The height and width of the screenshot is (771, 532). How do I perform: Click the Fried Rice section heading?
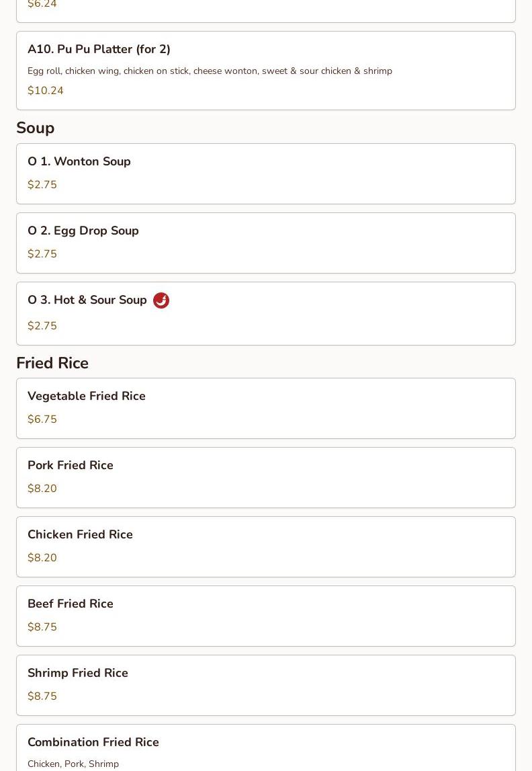coord(52,363)
